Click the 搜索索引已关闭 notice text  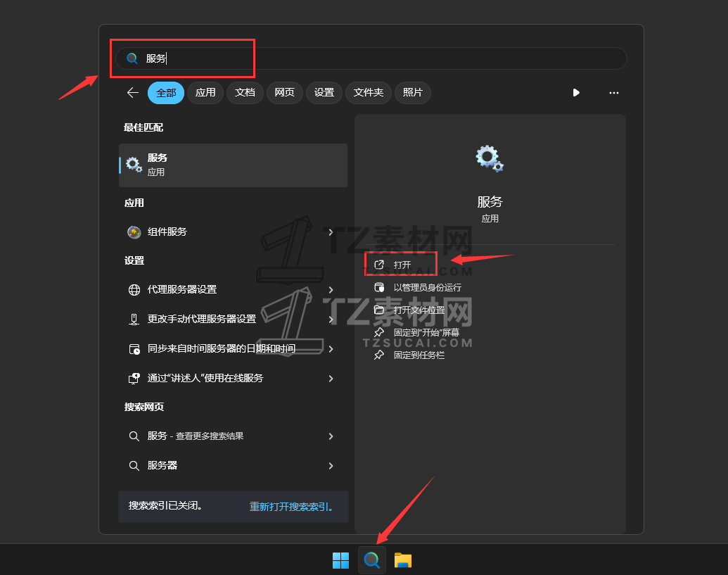(165, 506)
